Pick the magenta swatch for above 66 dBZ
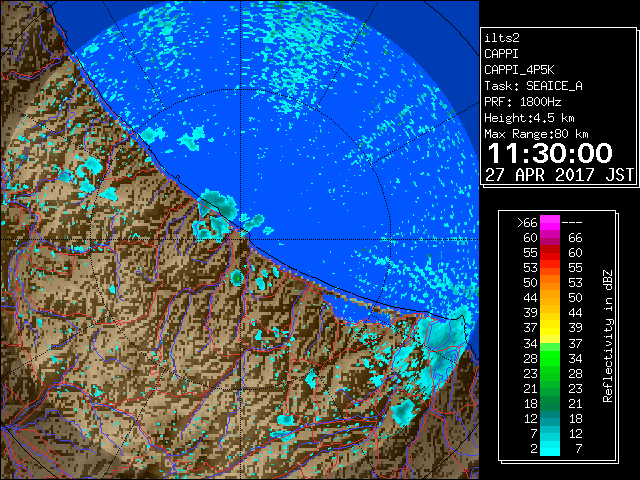The width and height of the screenshot is (640, 480). (x=550, y=223)
